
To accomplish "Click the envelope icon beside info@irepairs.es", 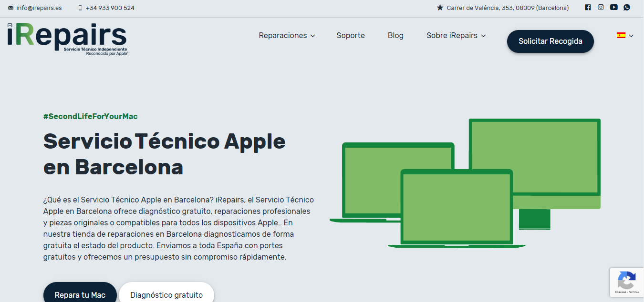I will (x=11, y=8).
